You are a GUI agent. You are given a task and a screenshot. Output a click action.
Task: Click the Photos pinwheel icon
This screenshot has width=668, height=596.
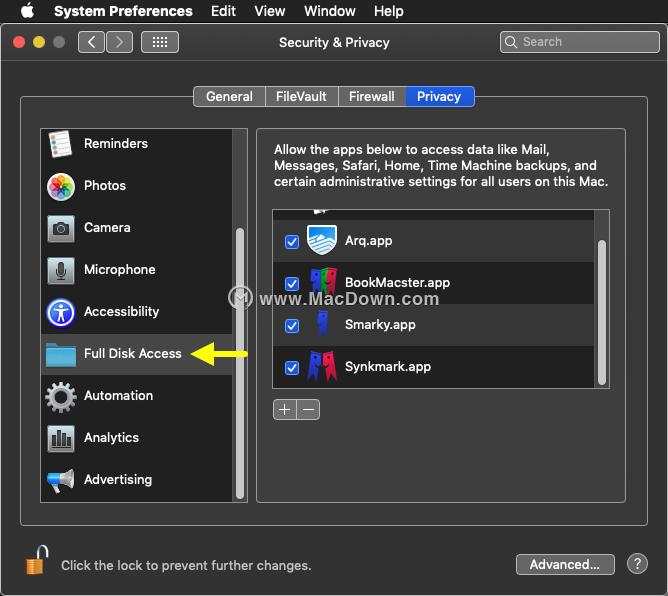pos(61,187)
